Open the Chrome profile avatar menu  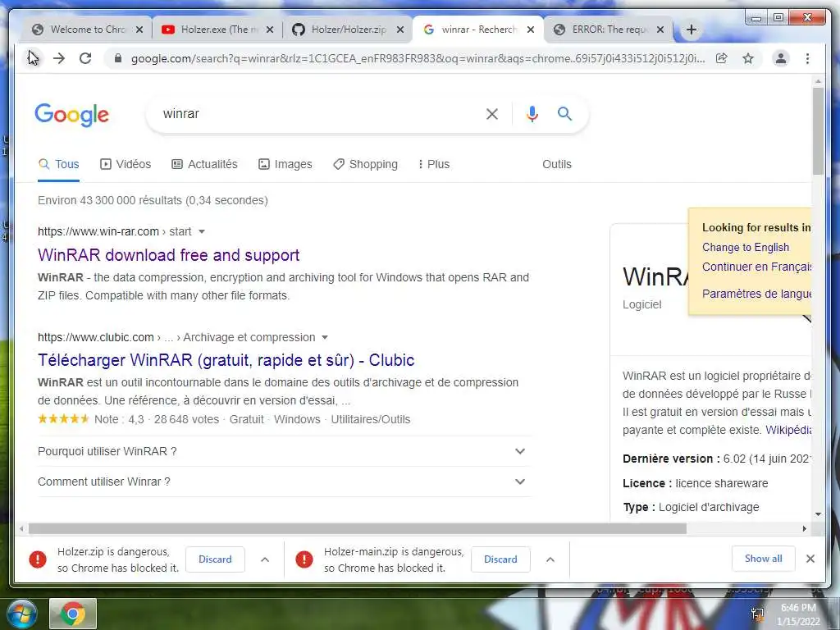pos(781,58)
